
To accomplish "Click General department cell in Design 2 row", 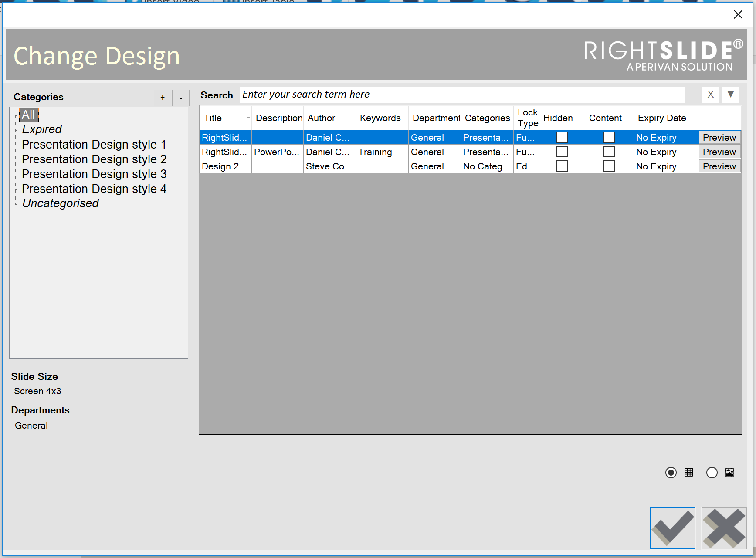I will 434,166.
